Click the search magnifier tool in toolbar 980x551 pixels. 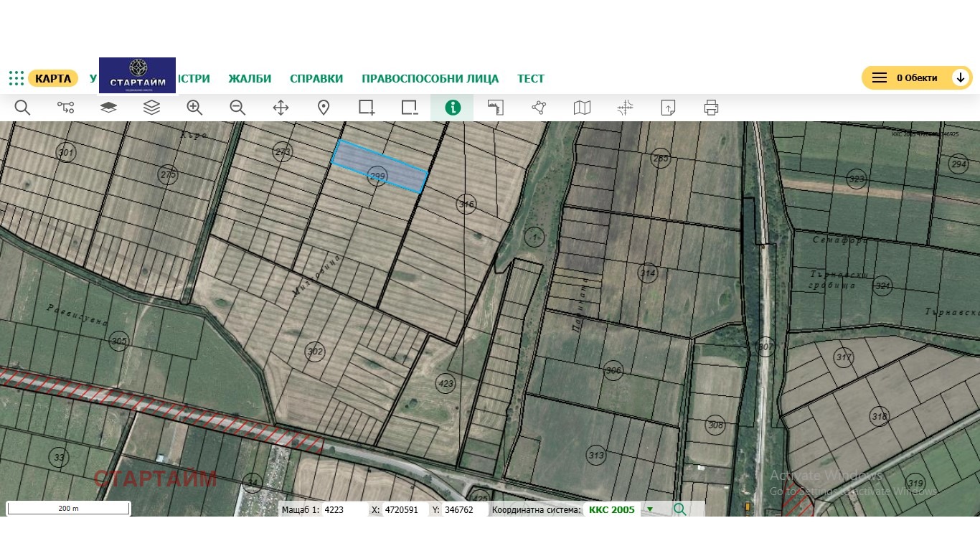(x=22, y=108)
